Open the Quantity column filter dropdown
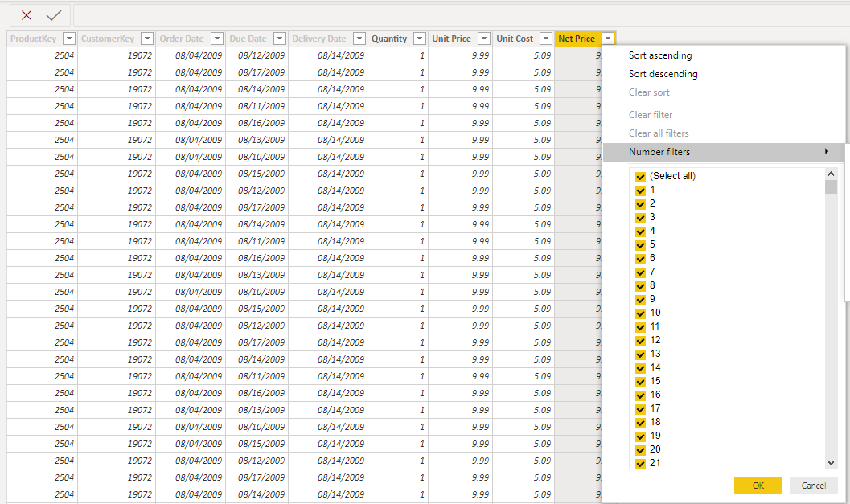The width and height of the screenshot is (850, 504). (x=420, y=39)
